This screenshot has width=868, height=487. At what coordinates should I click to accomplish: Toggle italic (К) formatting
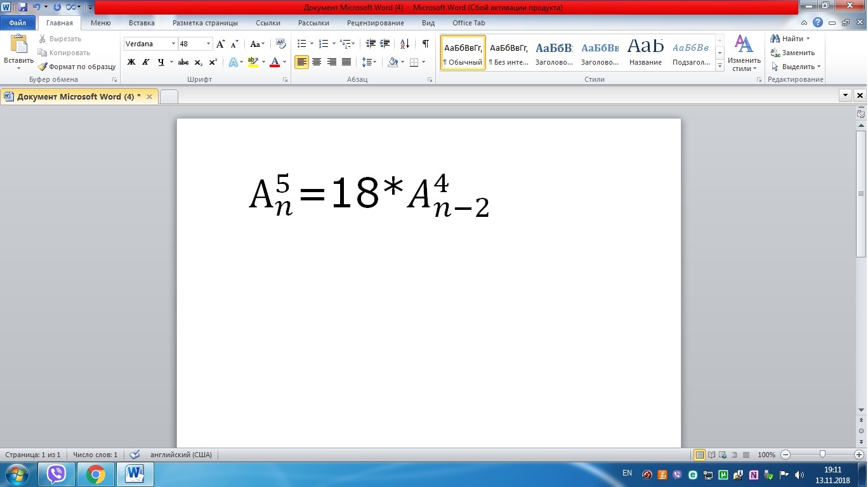146,62
